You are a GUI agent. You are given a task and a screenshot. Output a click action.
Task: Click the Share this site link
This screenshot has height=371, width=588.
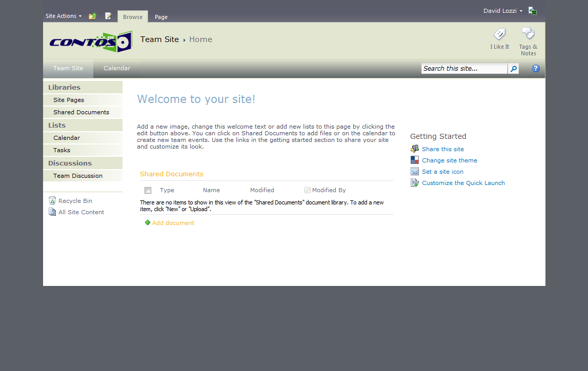[x=442, y=149]
